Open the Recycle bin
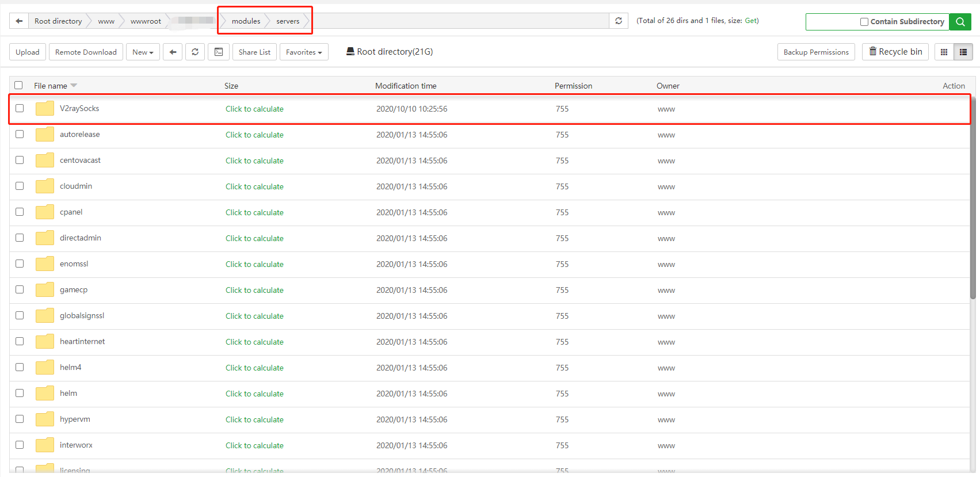Image resolution: width=980 pixels, height=477 pixels. (x=895, y=52)
